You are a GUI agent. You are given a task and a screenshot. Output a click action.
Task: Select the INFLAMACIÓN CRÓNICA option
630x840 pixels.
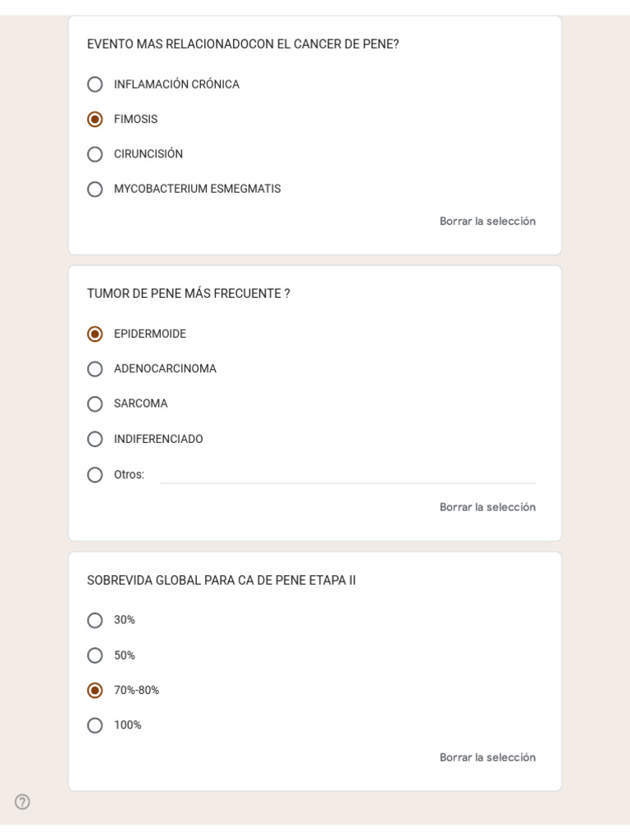pos(95,84)
